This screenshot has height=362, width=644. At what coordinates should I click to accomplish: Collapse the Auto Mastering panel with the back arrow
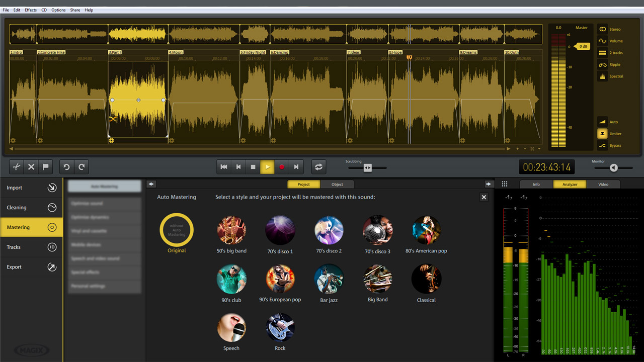[x=151, y=184]
